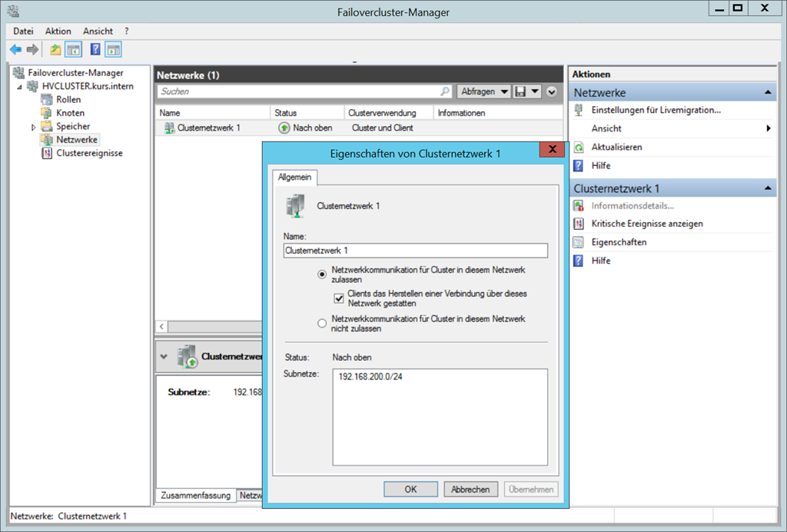This screenshot has width=787, height=532.
Task: Select Netzwerkkommunikation nicht zulassen radio button
Action: 322,324
